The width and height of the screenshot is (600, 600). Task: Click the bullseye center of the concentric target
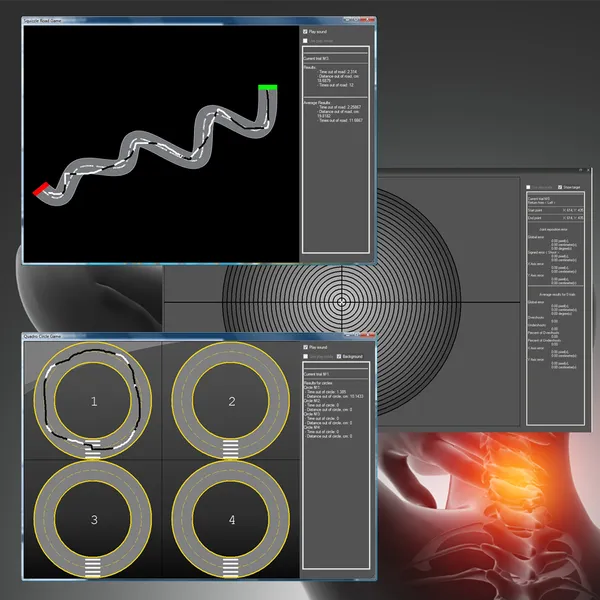[341, 302]
